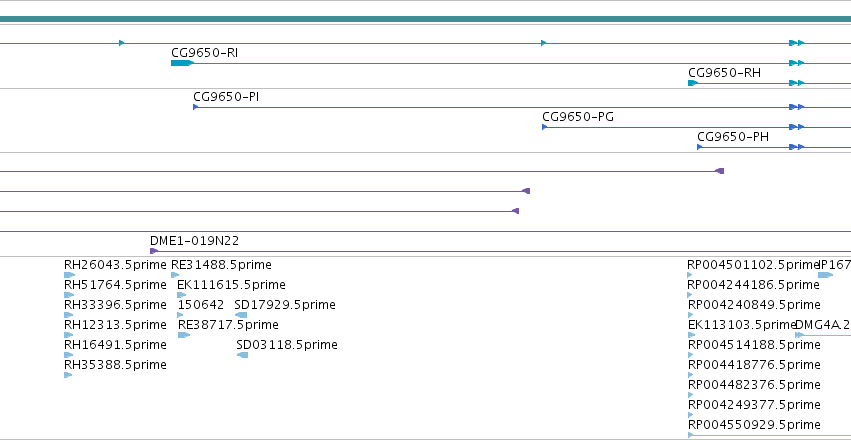Click the RH35388.5prime EST label

[x=115, y=366]
